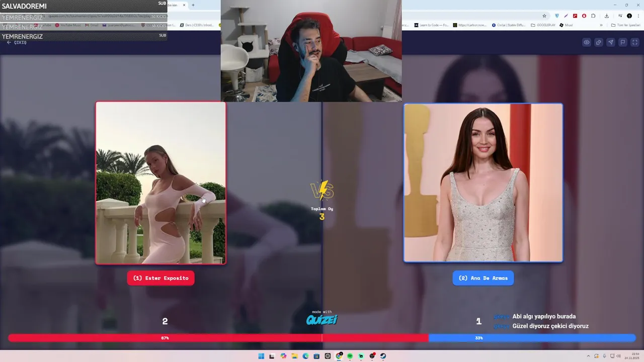Open the Learn to Code bookmark
Image resolution: width=644 pixels, height=362 pixels.
point(432,25)
